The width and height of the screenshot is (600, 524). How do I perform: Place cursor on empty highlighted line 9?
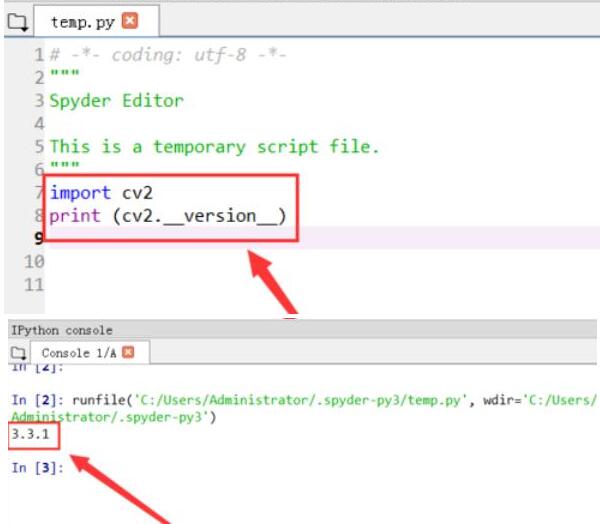(x=300, y=238)
